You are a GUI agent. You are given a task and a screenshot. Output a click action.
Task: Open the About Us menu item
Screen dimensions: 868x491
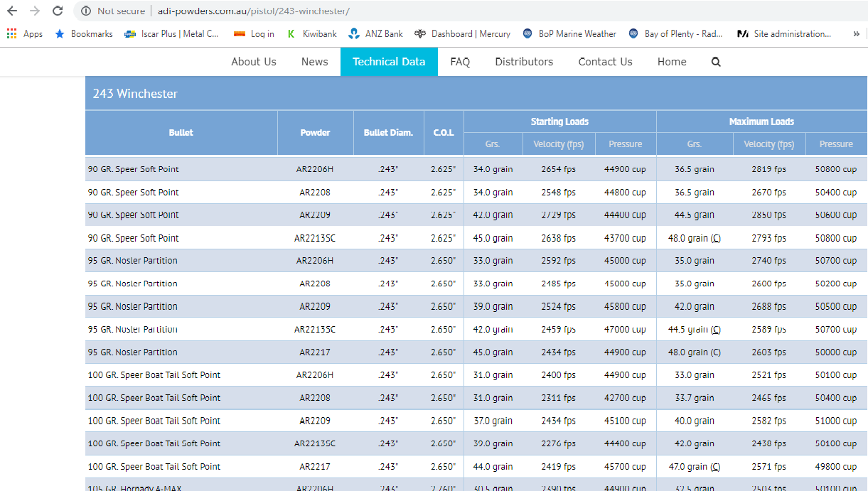[254, 62]
